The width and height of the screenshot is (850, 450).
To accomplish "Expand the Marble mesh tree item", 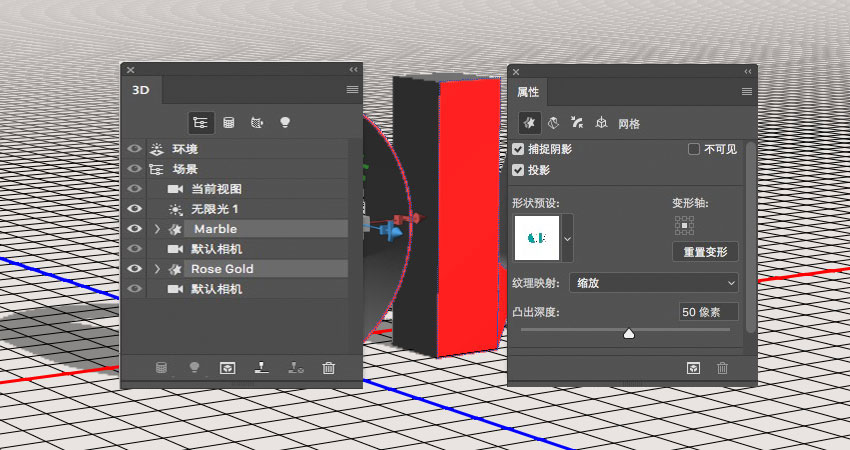I will pyautogui.click(x=157, y=229).
